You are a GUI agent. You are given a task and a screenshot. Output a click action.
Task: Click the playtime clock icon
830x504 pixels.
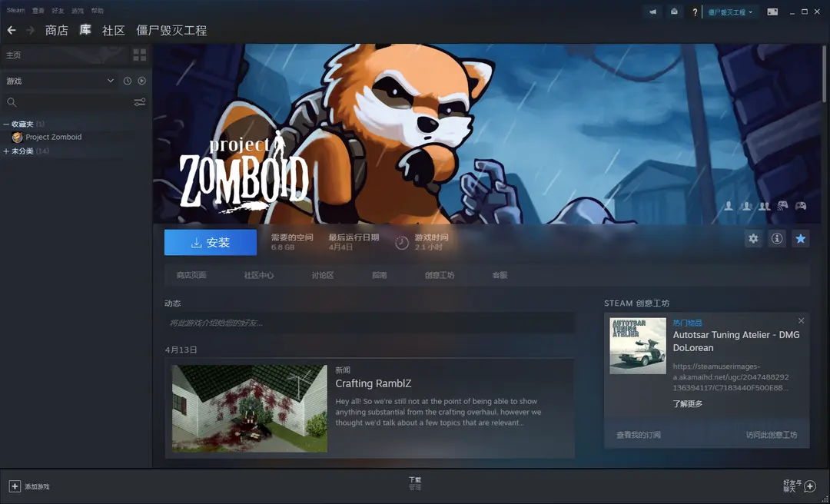tap(402, 243)
